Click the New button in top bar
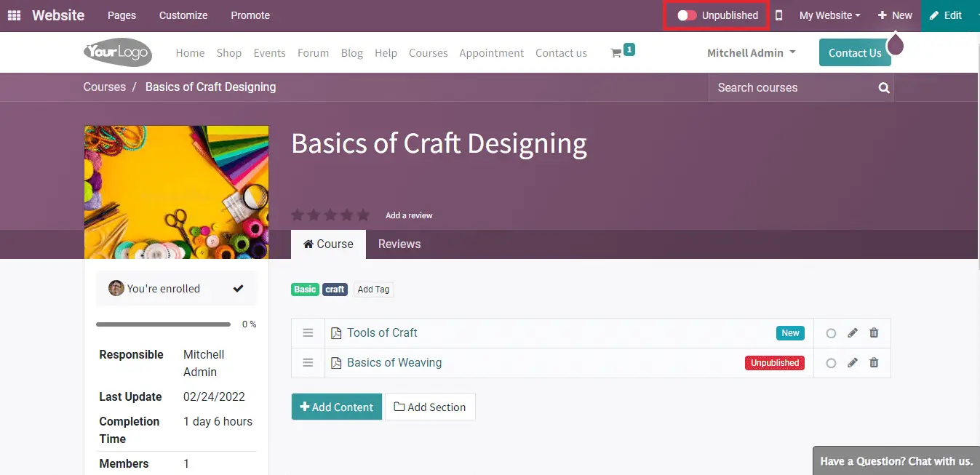 pos(895,15)
